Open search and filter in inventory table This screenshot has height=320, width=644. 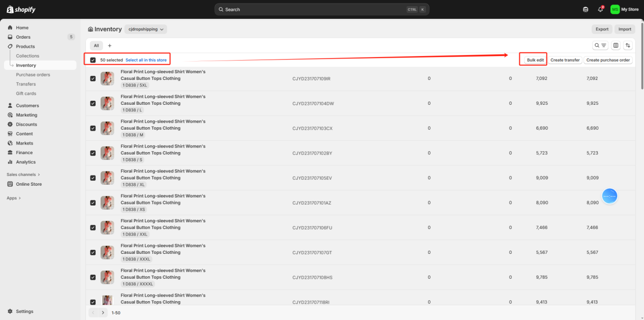600,45
